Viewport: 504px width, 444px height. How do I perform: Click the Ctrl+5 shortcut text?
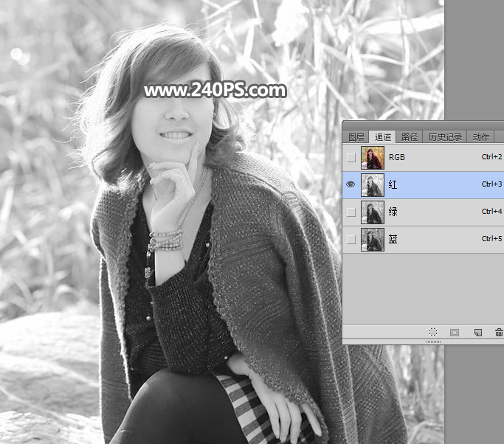pos(491,239)
